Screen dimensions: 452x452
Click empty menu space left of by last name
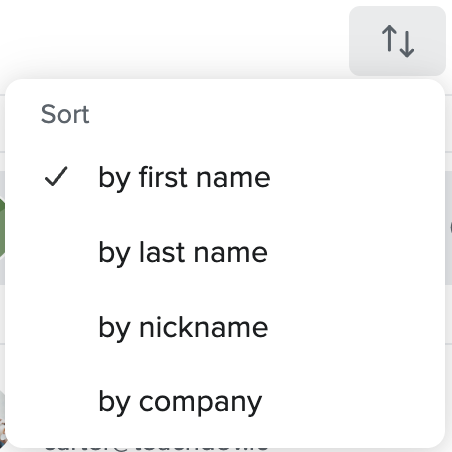pyautogui.click(x=55, y=252)
